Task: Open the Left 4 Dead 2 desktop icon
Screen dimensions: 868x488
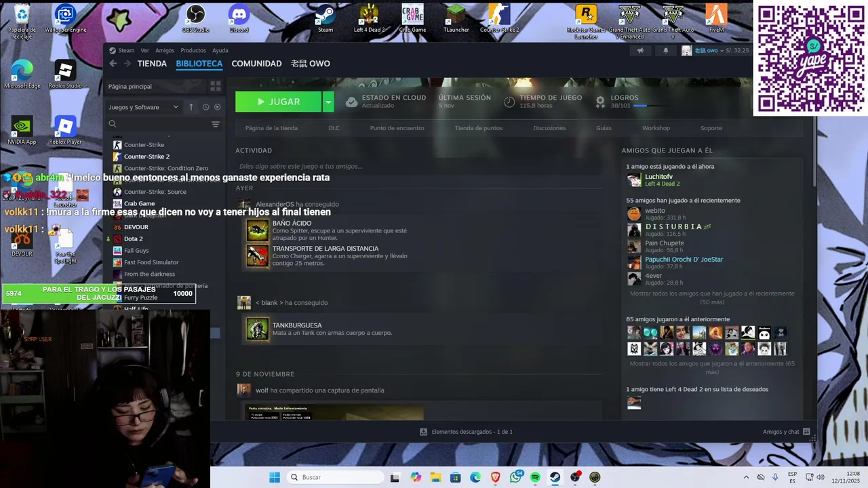Action: click(369, 18)
